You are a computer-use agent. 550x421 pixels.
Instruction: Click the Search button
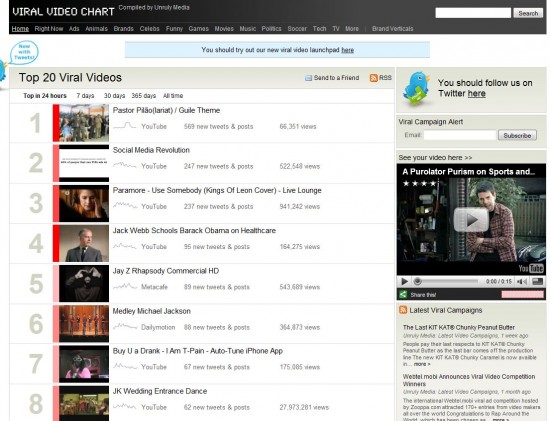(x=528, y=13)
